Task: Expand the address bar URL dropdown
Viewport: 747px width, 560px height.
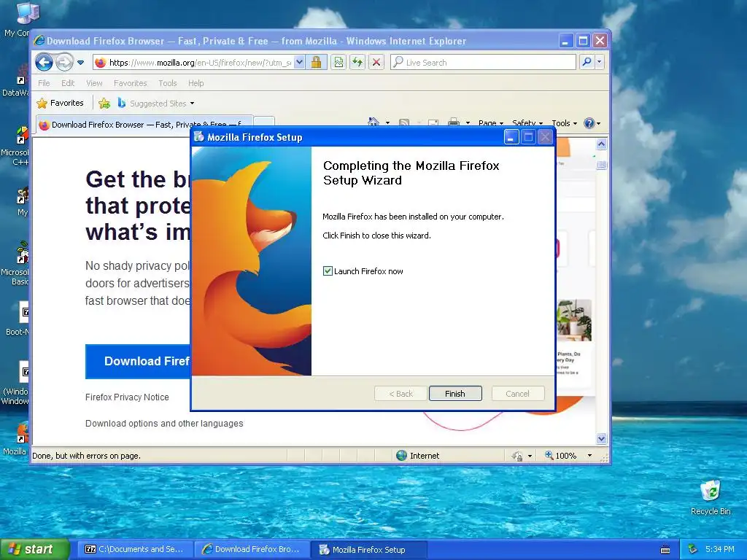Action: coord(299,63)
